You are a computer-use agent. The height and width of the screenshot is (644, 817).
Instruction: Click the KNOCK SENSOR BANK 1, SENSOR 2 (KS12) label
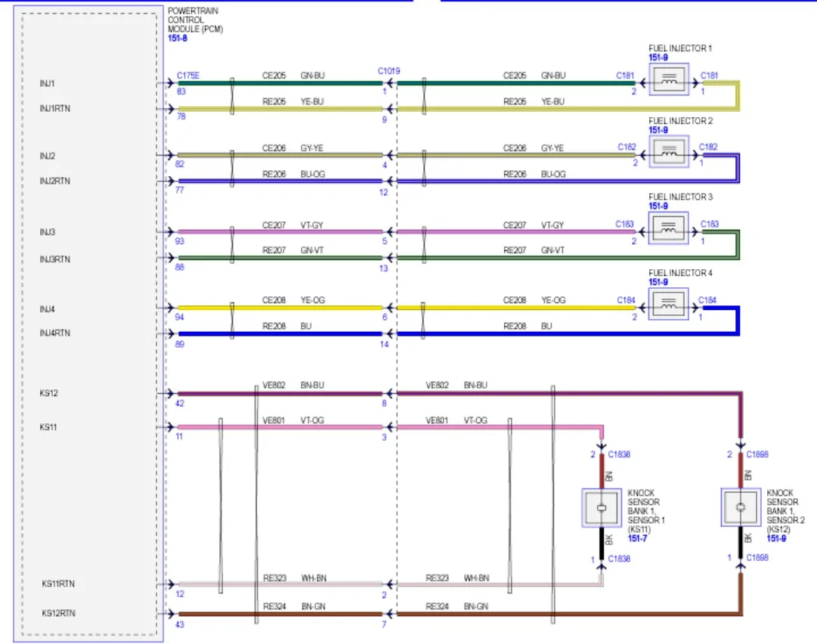786,511
